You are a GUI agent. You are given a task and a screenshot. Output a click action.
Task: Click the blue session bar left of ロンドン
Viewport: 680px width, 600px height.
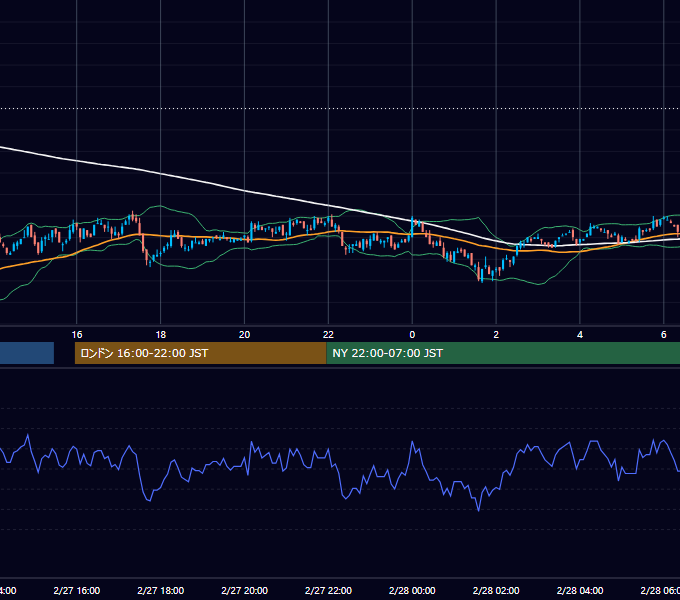click(27, 353)
